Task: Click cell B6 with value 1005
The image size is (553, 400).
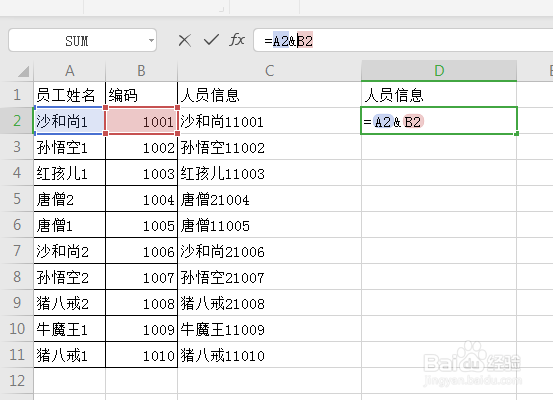Action: pos(141,225)
